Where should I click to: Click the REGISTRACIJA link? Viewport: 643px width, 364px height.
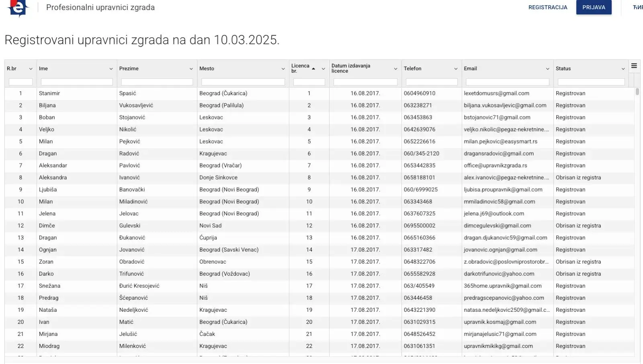tap(547, 7)
